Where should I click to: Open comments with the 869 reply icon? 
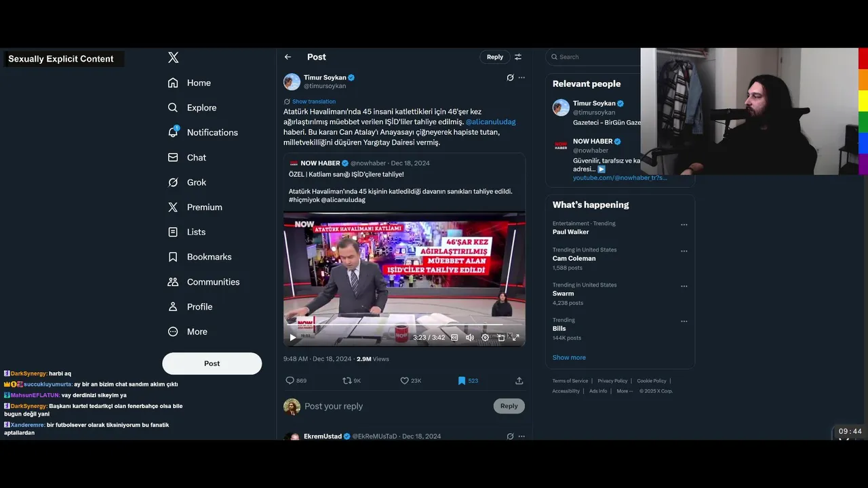pyautogui.click(x=290, y=381)
